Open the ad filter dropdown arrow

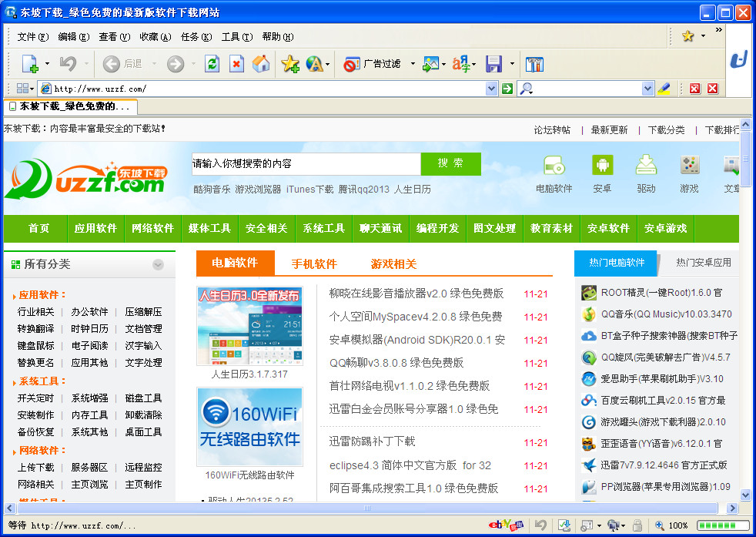coord(413,63)
